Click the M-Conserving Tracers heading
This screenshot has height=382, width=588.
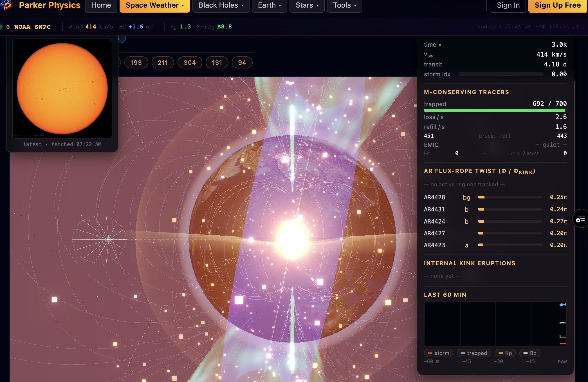click(466, 92)
